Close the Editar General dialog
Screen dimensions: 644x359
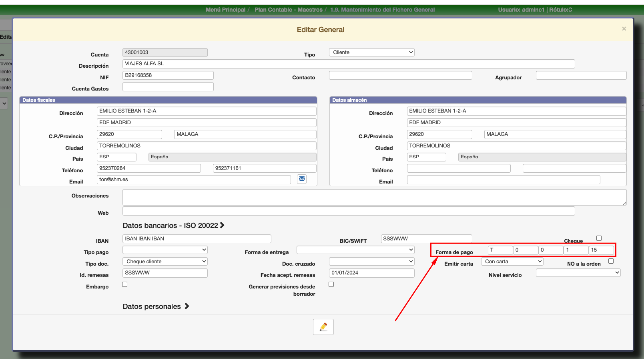(x=624, y=29)
